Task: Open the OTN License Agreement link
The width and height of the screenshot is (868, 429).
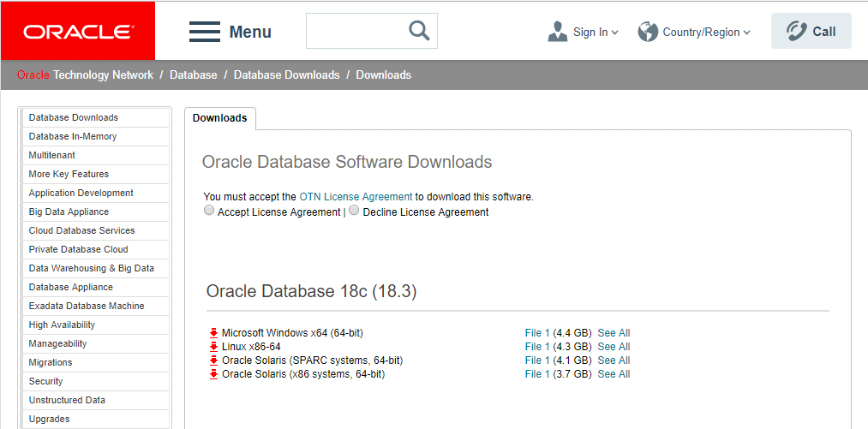Action: (356, 197)
